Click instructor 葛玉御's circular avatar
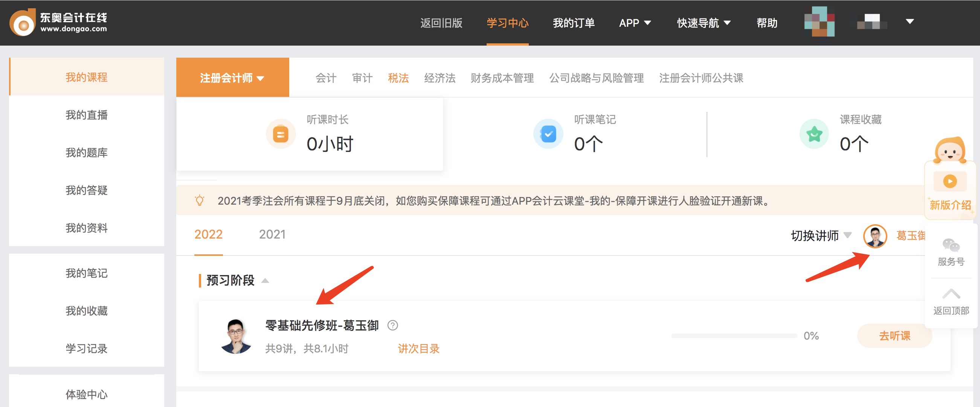 [x=875, y=236]
